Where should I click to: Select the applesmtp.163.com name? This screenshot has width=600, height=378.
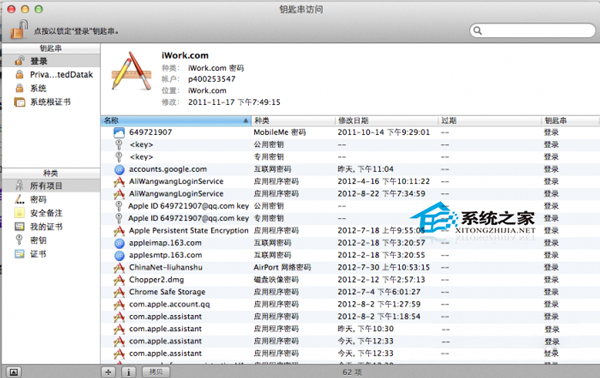(165, 255)
